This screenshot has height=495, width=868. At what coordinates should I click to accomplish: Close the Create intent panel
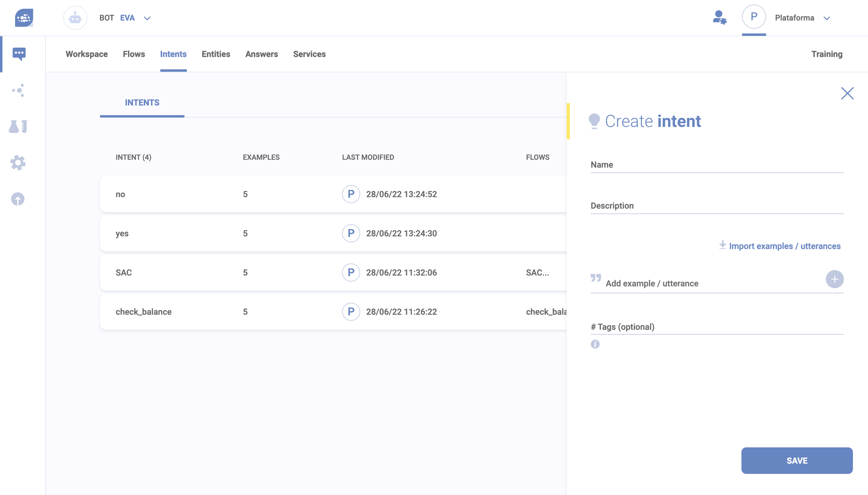847,93
